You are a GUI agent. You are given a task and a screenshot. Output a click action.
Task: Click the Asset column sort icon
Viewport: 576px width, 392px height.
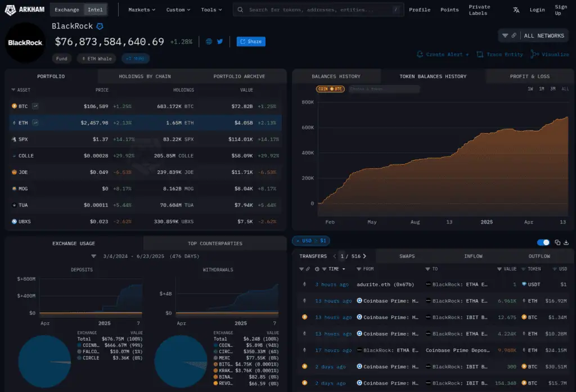point(13,89)
